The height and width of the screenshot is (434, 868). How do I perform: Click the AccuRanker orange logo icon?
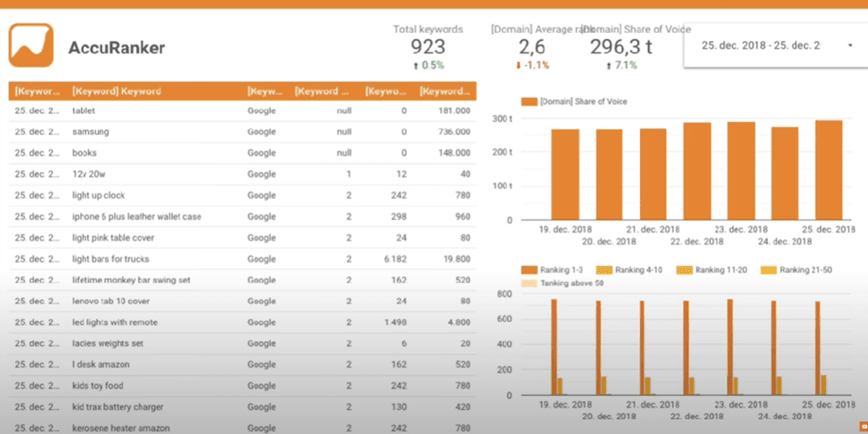point(31,45)
